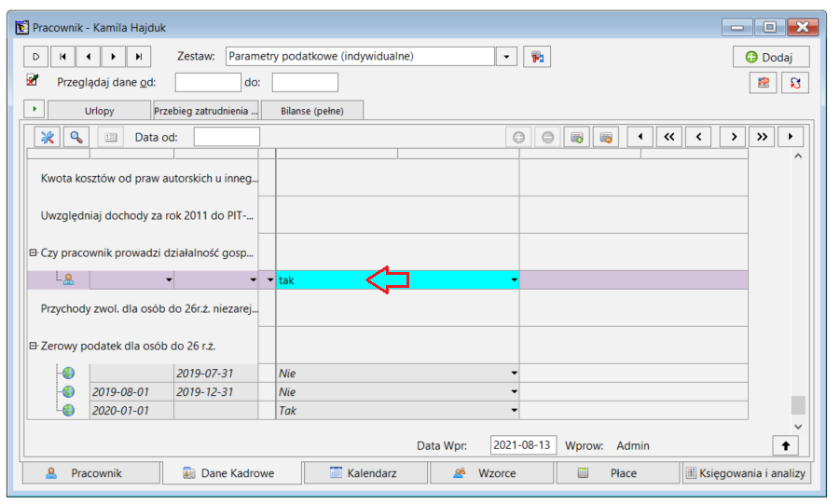Screen dimensions: 840x504
Task: Click the green arrow button left of Urlopy
Action: tap(34, 109)
